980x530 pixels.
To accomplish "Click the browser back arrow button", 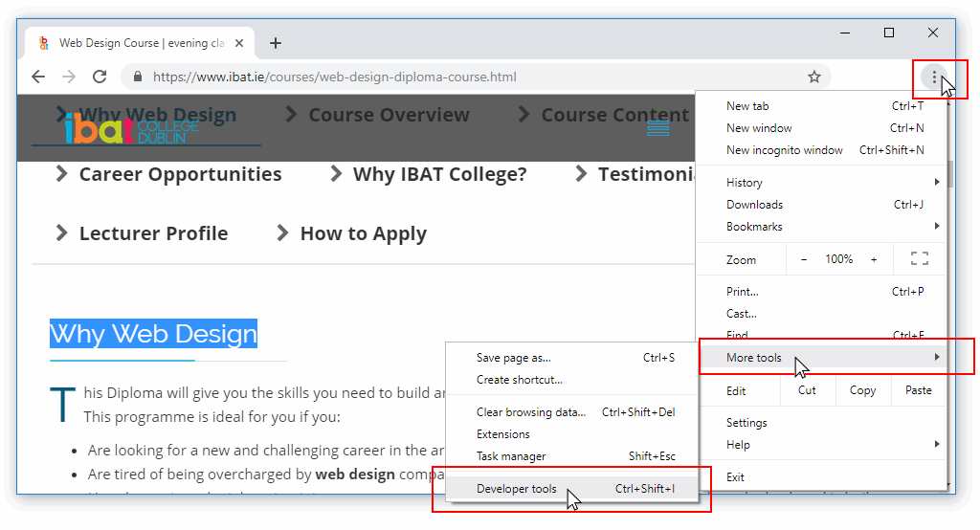I will (38, 77).
